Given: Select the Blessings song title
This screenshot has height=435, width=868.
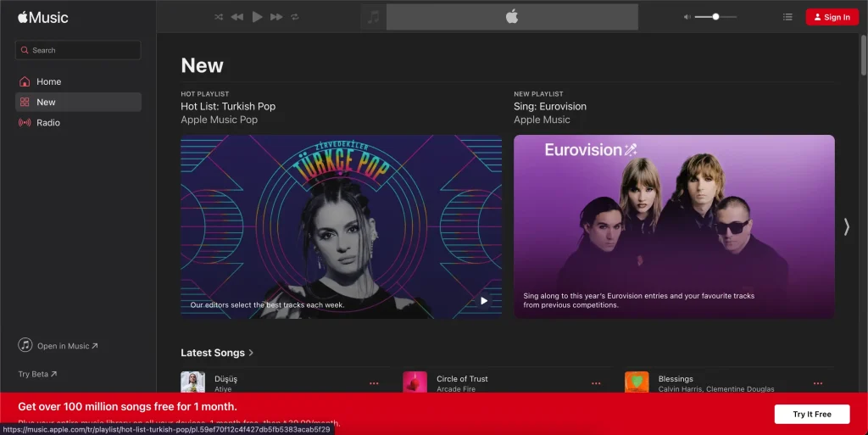Looking at the screenshot, I should (x=676, y=378).
